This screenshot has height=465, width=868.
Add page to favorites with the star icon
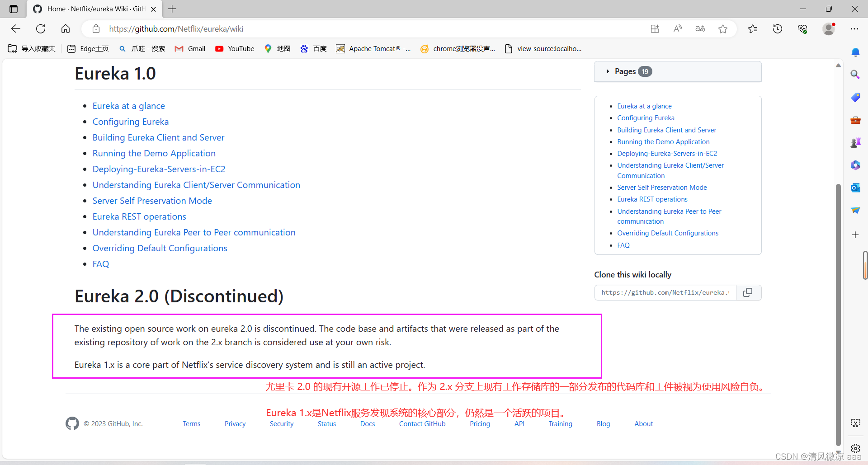pyautogui.click(x=723, y=29)
